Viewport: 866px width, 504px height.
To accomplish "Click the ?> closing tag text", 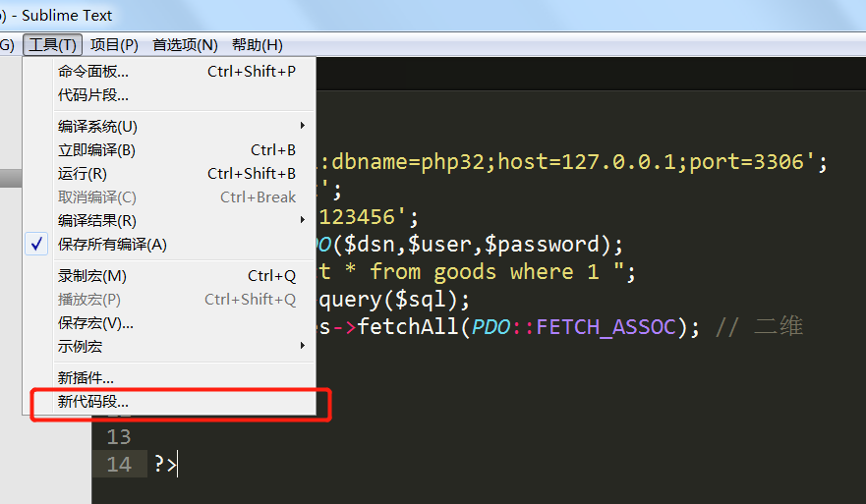I will click(164, 465).
